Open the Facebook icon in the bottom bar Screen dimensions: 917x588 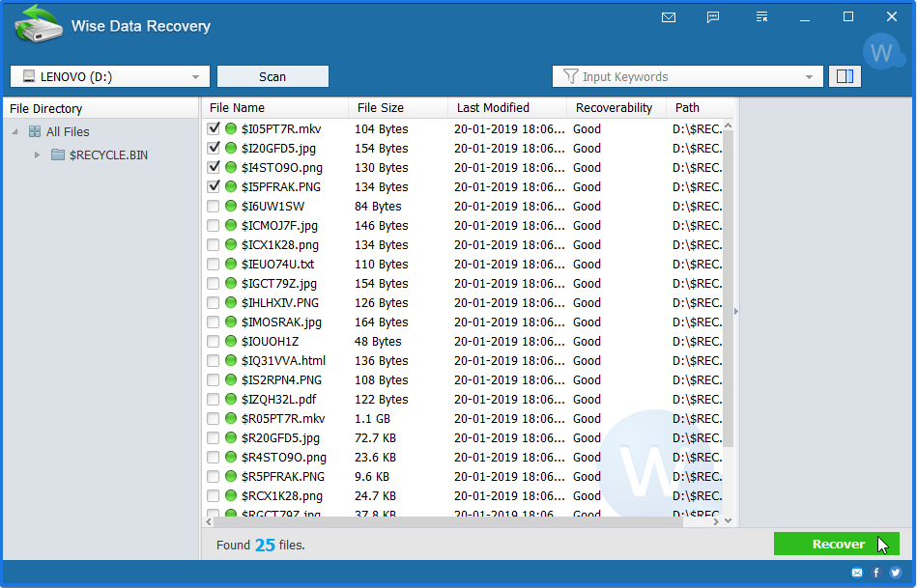coord(876,573)
